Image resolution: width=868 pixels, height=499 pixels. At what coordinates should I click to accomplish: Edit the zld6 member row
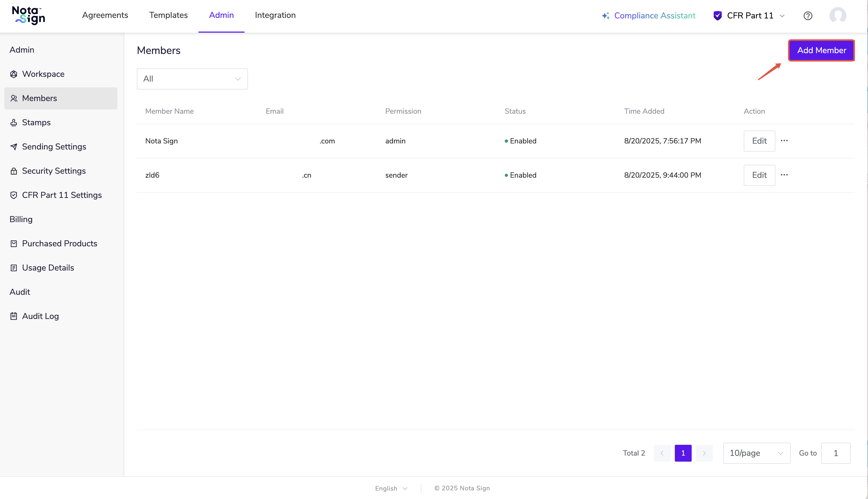pos(759,175)
